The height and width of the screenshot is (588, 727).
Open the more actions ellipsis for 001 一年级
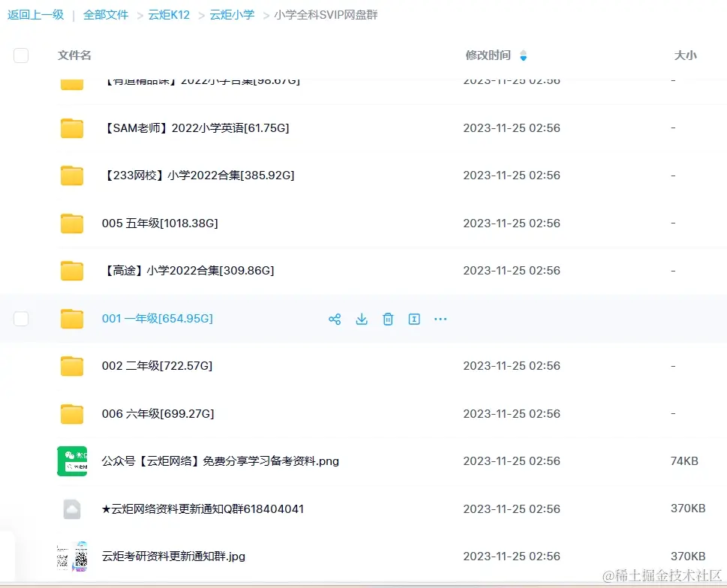point(440,319)
